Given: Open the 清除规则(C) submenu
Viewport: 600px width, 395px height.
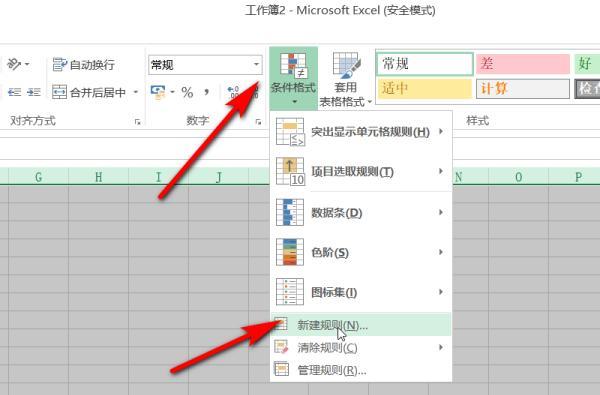Looking at the screenshot, I should pos(361,348).
